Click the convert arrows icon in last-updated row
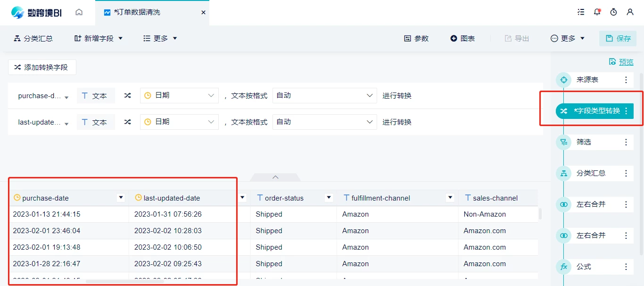 tap(127, 122)
